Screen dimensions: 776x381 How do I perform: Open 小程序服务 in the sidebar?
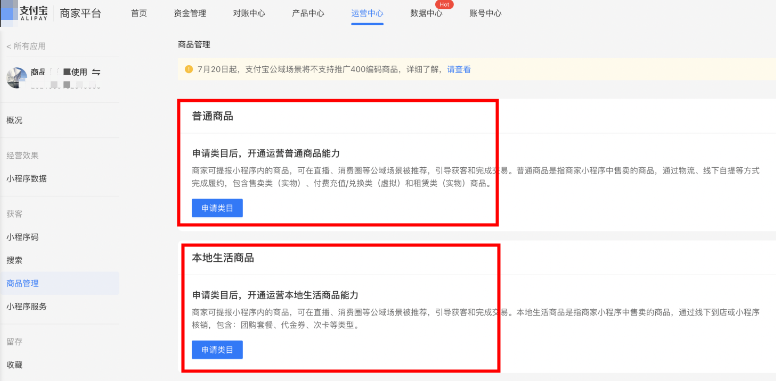[27, 307]
